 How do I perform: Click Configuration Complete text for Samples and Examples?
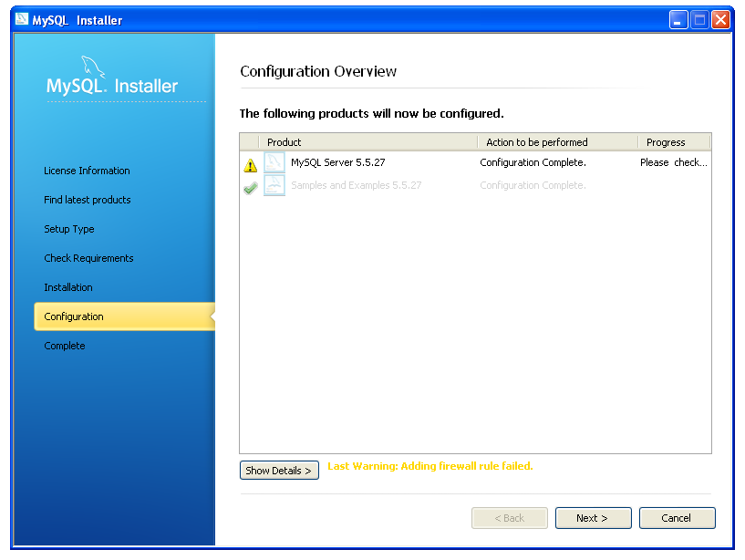click(x=533, y=185)
